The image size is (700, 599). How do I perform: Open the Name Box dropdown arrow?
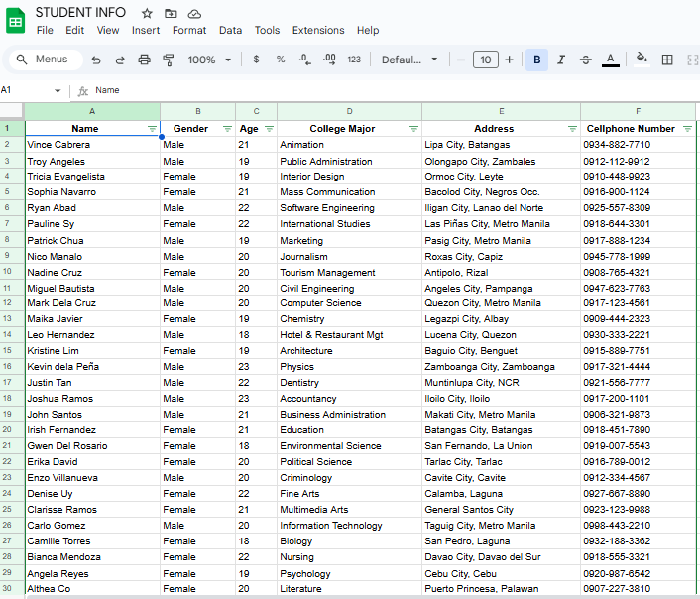[58, 90]
